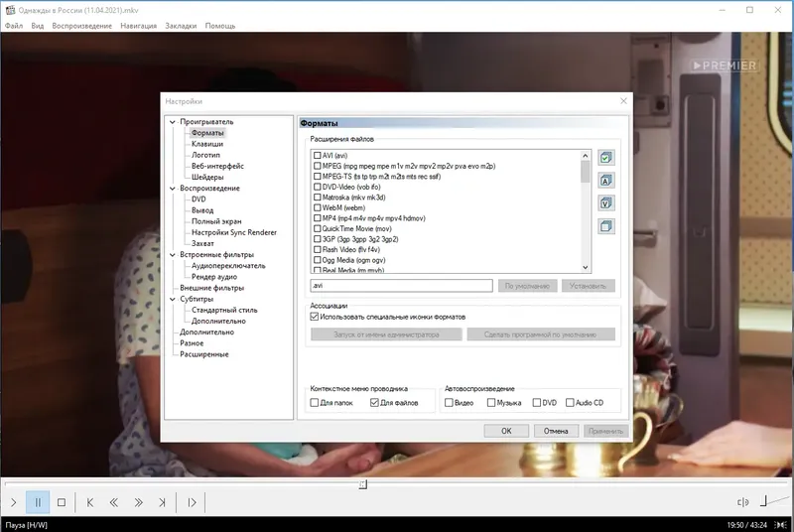Click the volume slider in the player
This screenshot has width=794, height=532.
(x=774, y=501)
